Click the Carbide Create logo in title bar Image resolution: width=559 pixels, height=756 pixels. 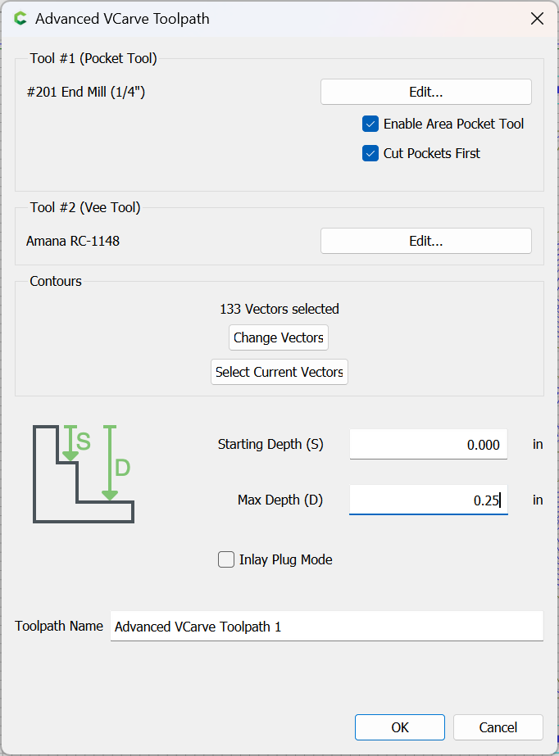(20, 18)
